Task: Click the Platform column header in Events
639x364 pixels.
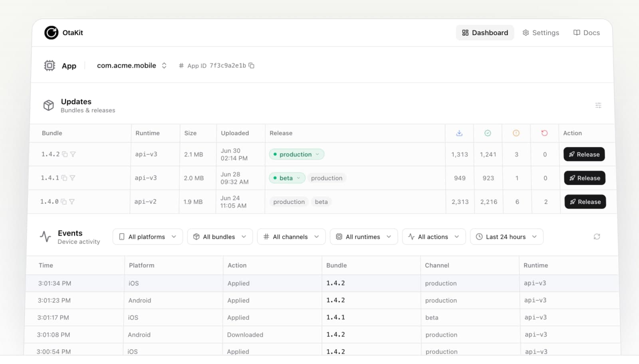Action: (x=141, y=265)
